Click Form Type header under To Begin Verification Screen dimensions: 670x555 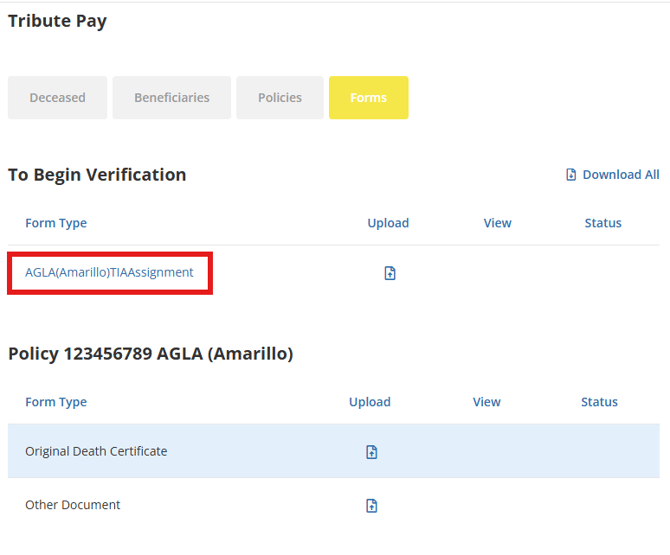pos(56,223)
